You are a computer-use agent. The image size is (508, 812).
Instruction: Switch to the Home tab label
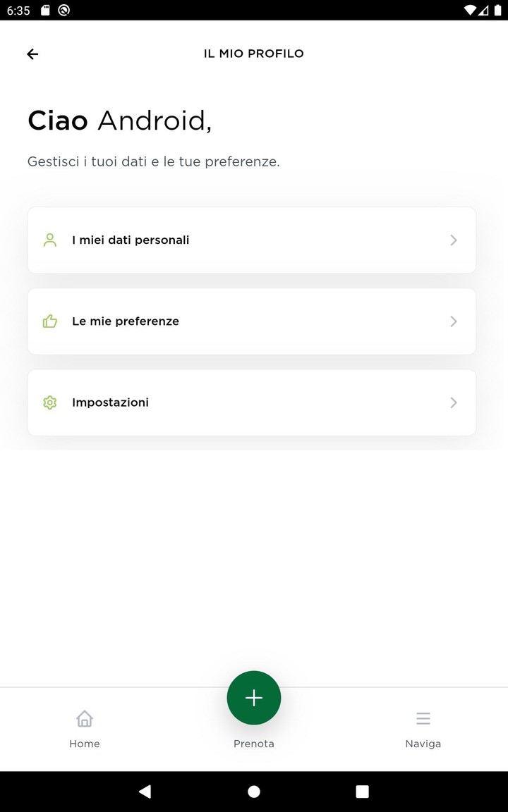click(85, 744)
